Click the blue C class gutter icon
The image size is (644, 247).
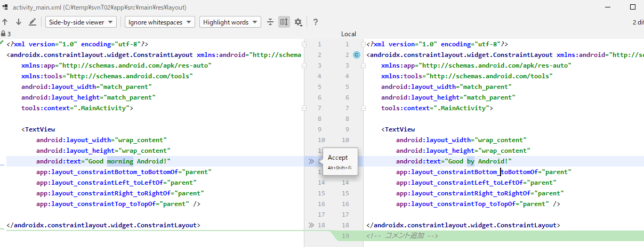pos(357,55)
